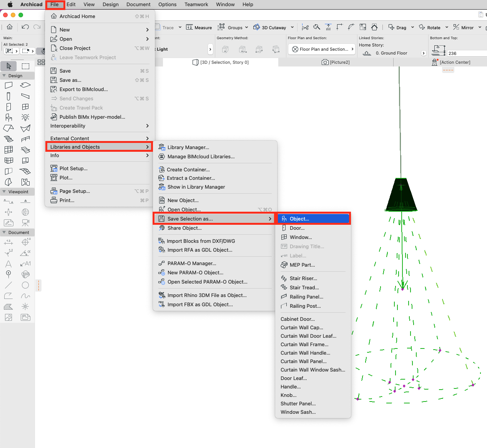Switch to the [Picture2] tab
The image size is (487, 448).
pyautogui.click(x=336, y=62)
